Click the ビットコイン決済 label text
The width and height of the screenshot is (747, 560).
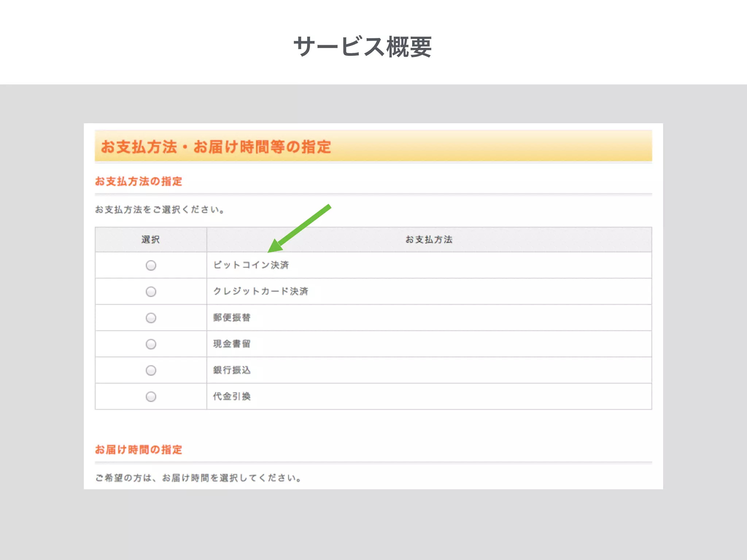tap(251, 265)
